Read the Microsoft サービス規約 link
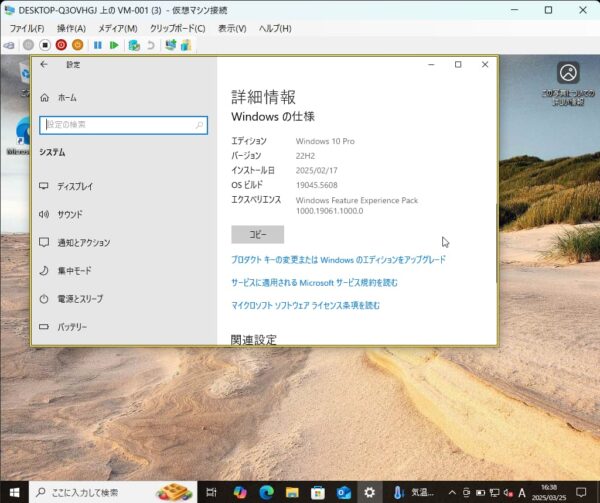Image resolution: width=600 pixels, height=503 pixels. pos(314,283)
